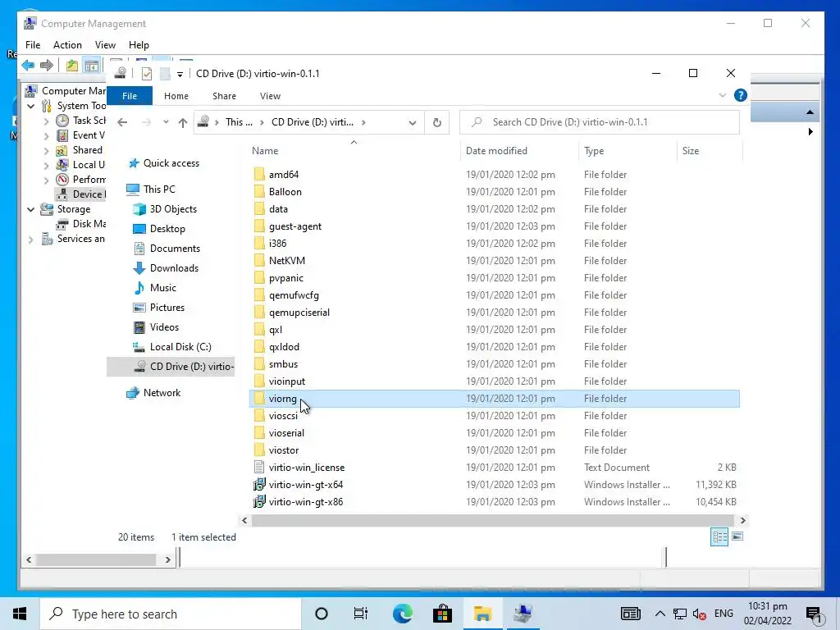
Task: Click the Windows Start button
Action: pos(20,614)
